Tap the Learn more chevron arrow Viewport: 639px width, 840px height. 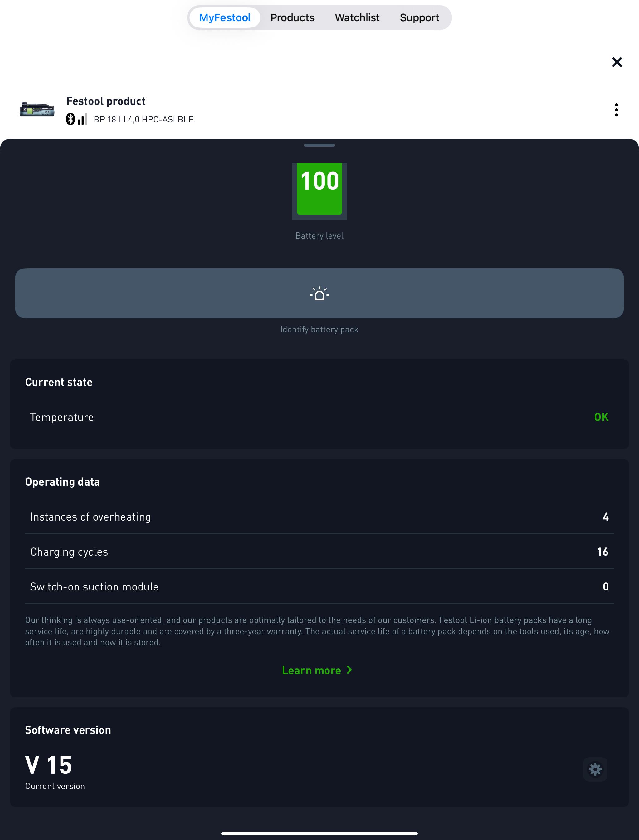pyautogui.click(x=349, y=670)
